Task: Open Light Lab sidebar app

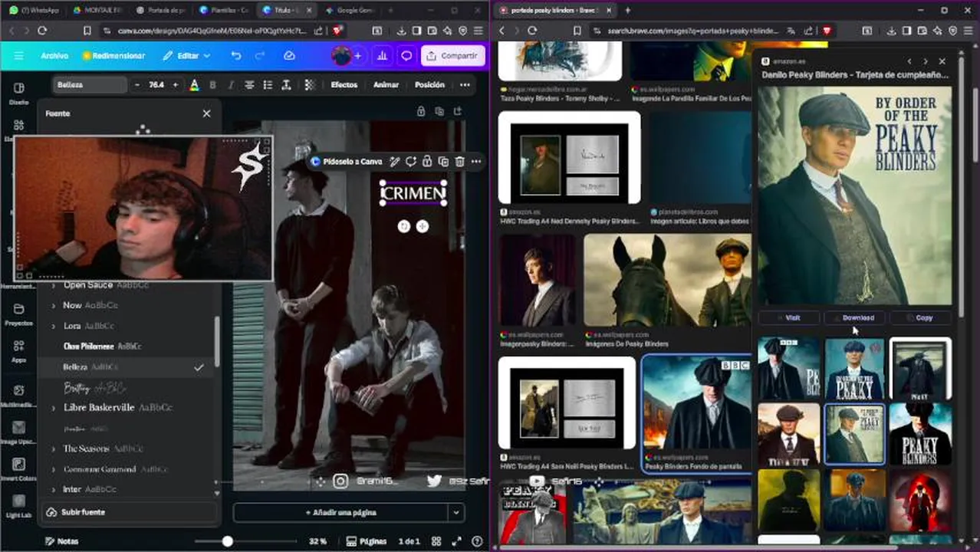Action: click(19, 507)
